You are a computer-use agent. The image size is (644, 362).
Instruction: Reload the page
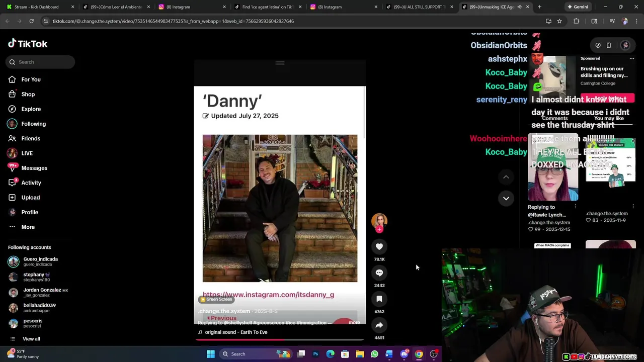[31, 21]
